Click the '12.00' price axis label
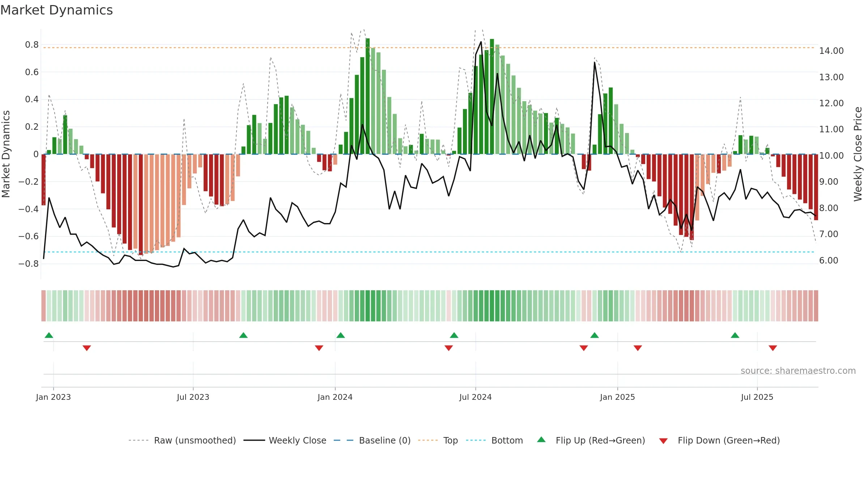 click(831, 103)
